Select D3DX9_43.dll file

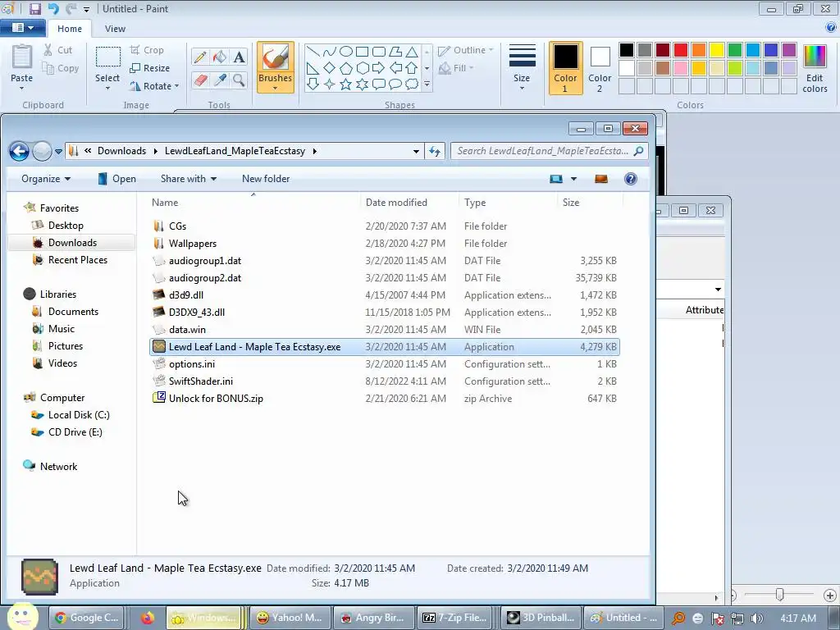coord(384,313)
